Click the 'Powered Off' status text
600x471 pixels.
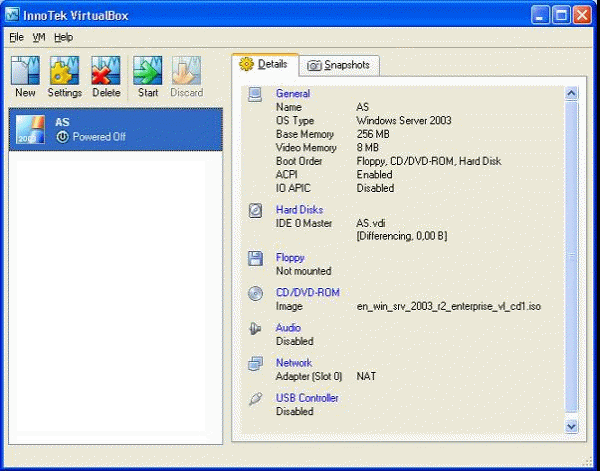pyautogui.click(x=99, y=137)
